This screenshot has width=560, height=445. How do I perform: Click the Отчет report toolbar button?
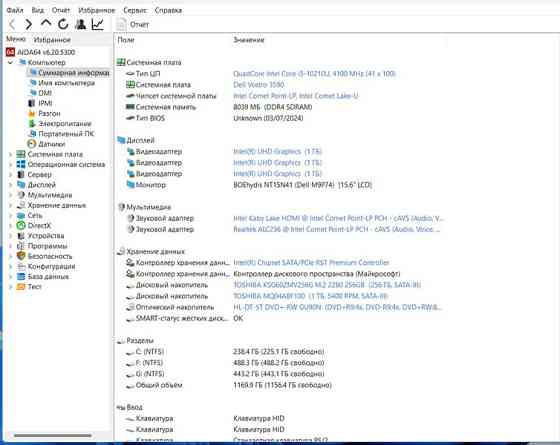132,24
